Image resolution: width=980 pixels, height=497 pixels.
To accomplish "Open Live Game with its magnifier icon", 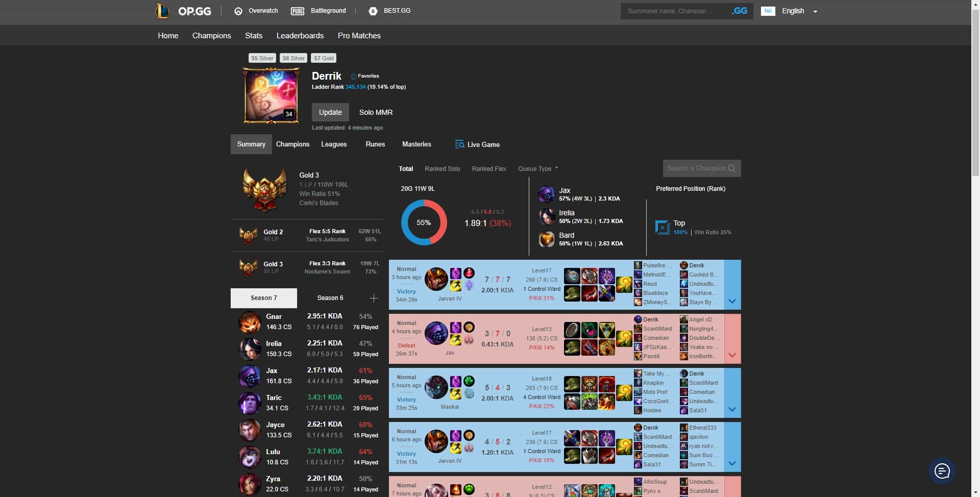I will tap(459, 144).
